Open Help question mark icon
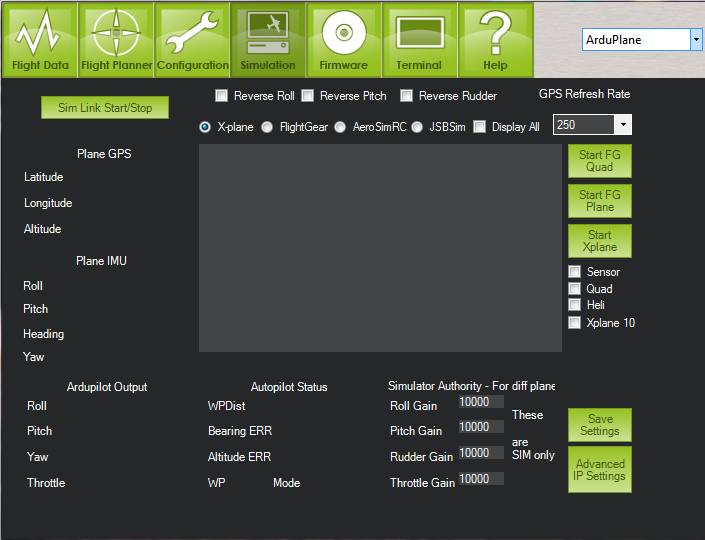Screen dimensions: 705x540 coord(495,39)
